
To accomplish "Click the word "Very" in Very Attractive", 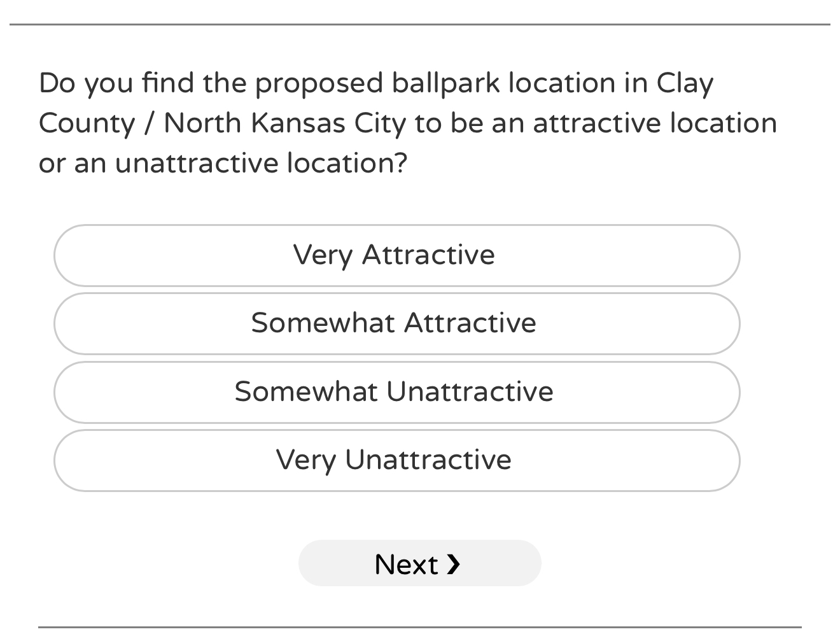I will [323, 256].
